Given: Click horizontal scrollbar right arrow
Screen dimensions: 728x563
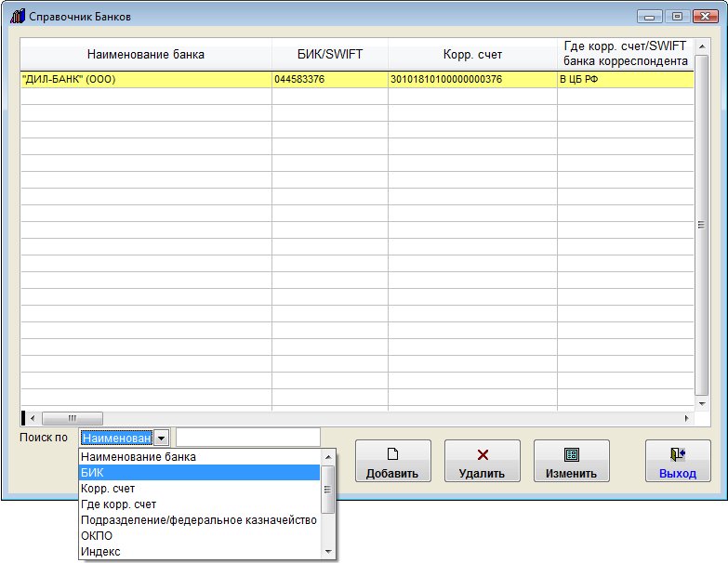Looking at the screenshot, I should tap(686, 418).
